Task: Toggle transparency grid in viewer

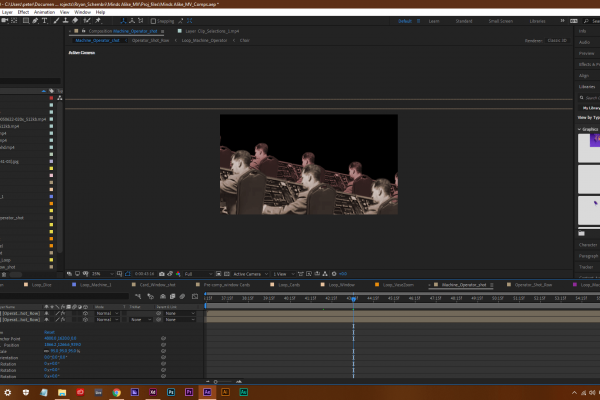Action: (227, 274)
